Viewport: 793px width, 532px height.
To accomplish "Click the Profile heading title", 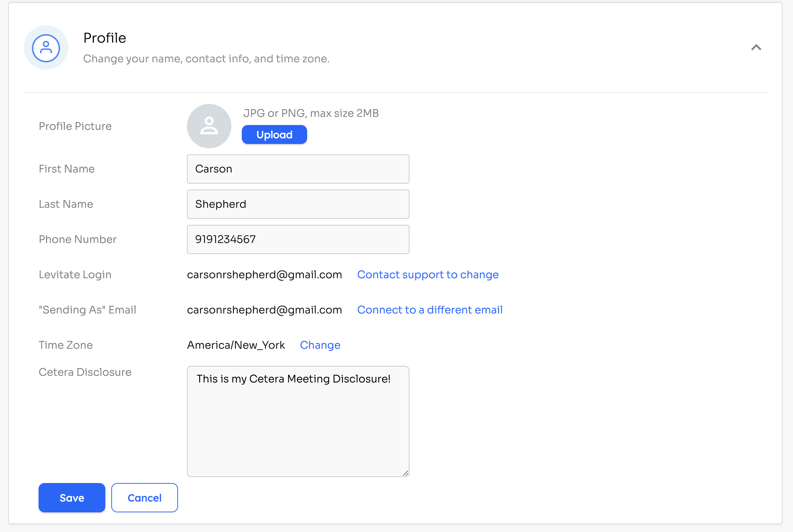I will coord(105,38).
